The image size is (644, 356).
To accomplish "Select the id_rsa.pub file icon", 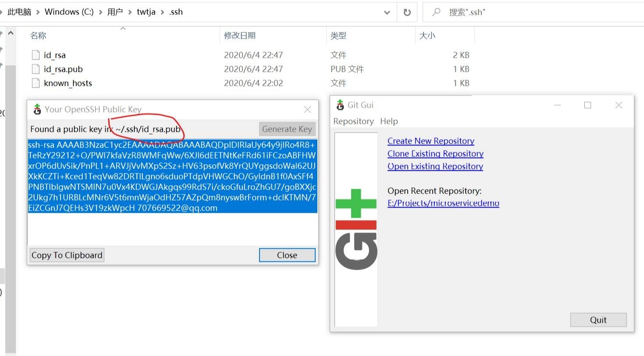I will (x=36, y=69).
